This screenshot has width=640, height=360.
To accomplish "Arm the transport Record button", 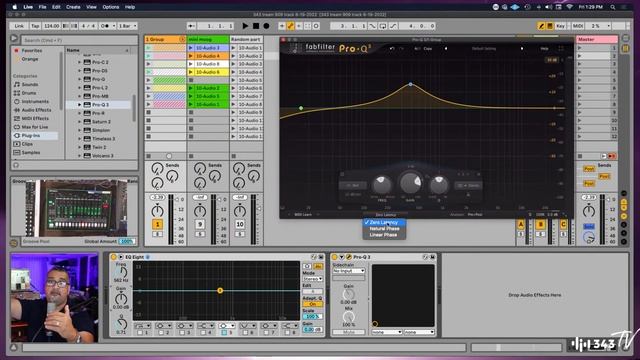I will point(266,26).
